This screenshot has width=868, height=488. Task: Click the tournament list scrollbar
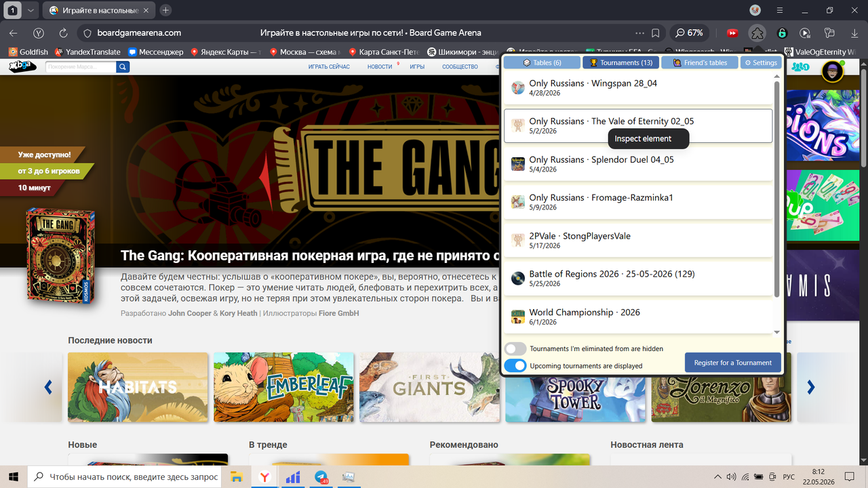(777, 188)
